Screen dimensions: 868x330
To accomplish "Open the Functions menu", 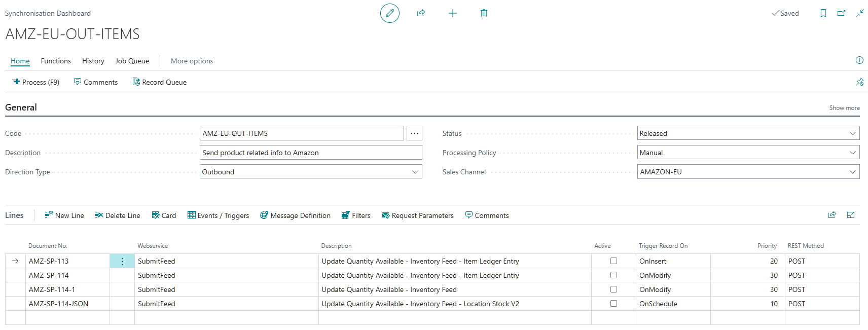I will pos(56,61).
